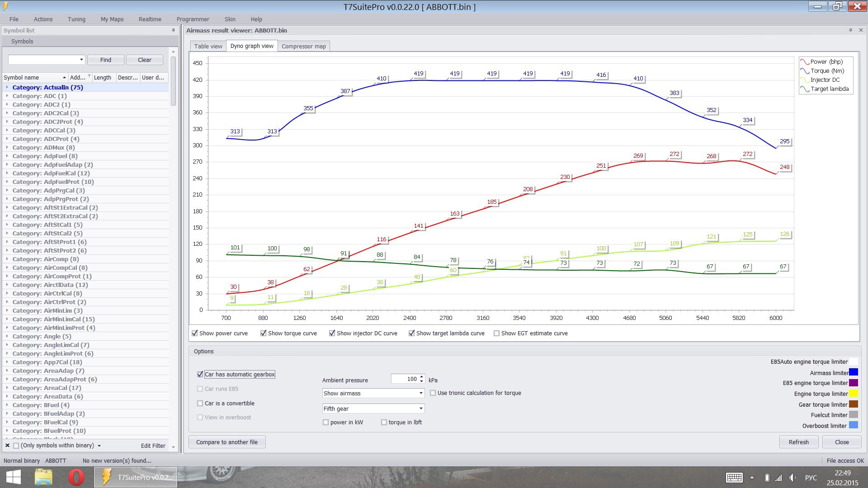Expand Category: AreaCal (17)

click(7, 388)
